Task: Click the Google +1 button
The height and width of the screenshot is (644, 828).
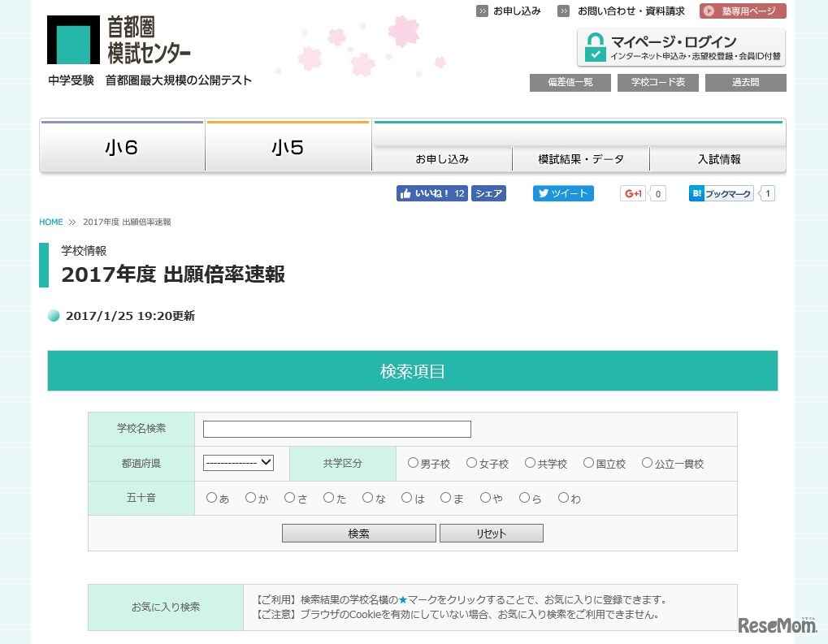Action: (633, 193)
